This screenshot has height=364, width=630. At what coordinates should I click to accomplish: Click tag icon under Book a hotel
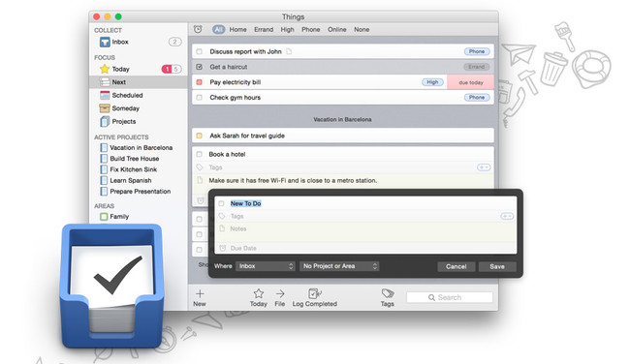click(x=200, y=167)
